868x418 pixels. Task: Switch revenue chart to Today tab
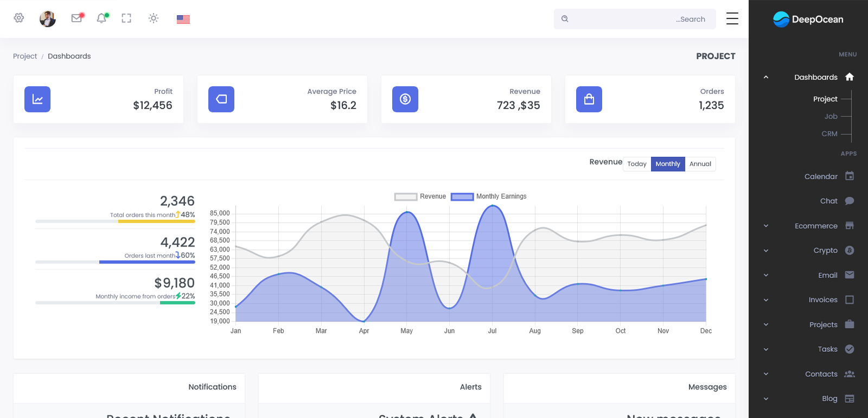click(x=637, y=164)
